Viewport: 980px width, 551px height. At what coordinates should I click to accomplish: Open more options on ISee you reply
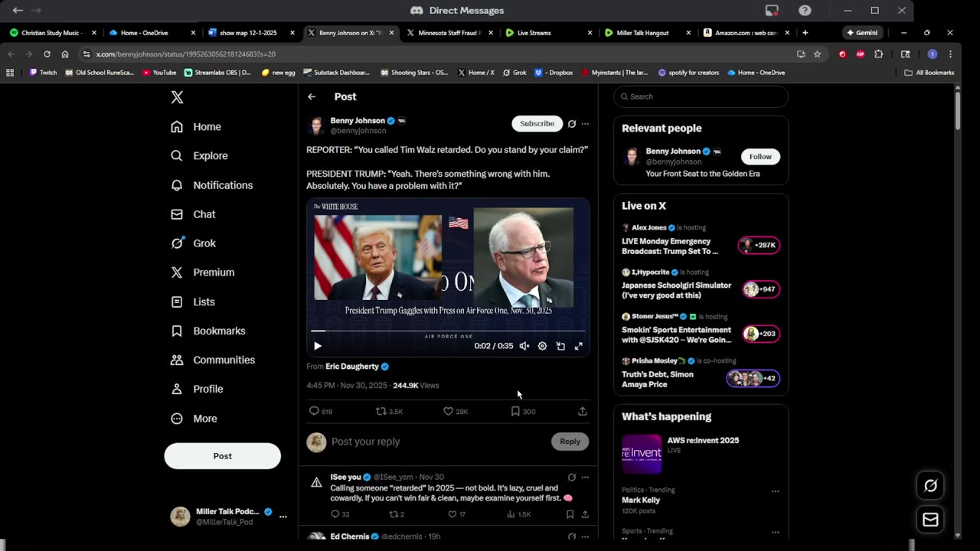click(x=585, y=477)
